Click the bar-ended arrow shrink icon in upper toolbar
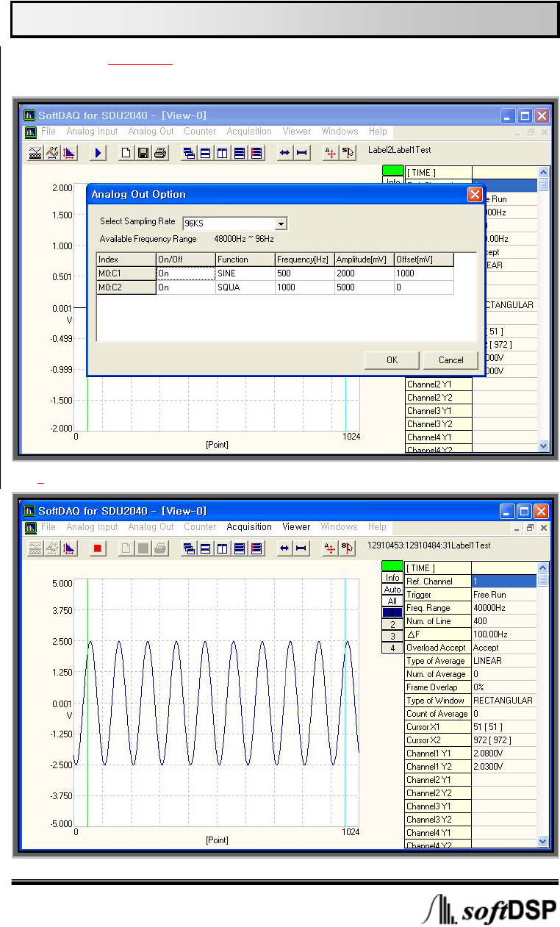 point(301,153)
